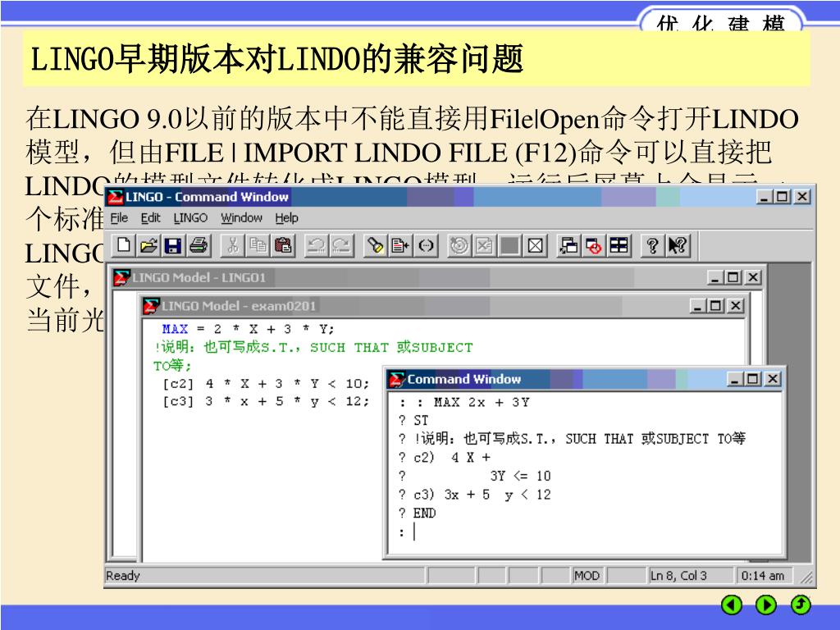
Task: Click the sigma icon of the exam0201 model window
Action: (151, 306)
